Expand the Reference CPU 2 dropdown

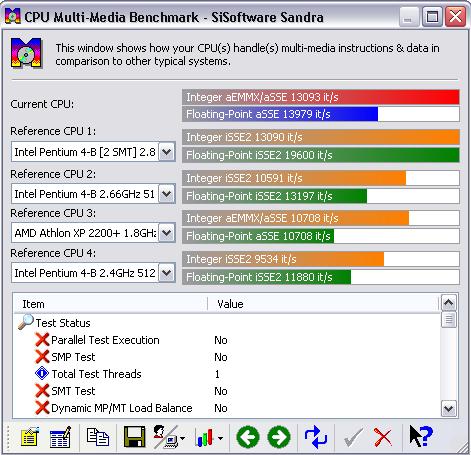click(166, 194)
